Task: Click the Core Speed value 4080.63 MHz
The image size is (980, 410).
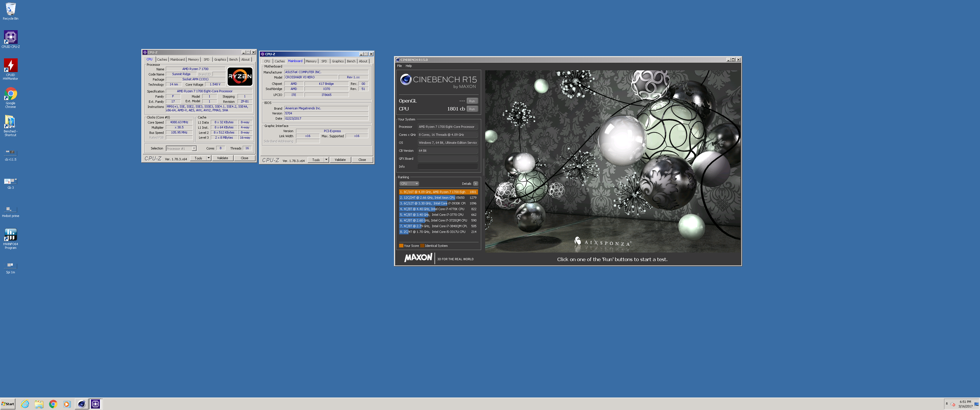Action: click(179, 122)
